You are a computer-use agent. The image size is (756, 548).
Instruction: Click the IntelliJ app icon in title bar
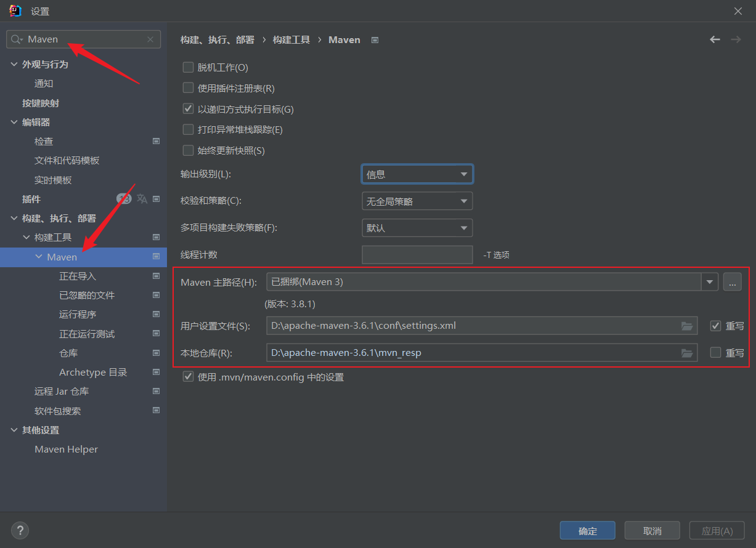[x=15, y=10]
